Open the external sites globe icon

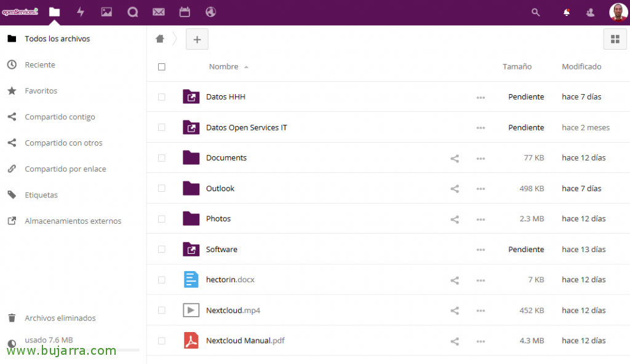pos(210,12)
